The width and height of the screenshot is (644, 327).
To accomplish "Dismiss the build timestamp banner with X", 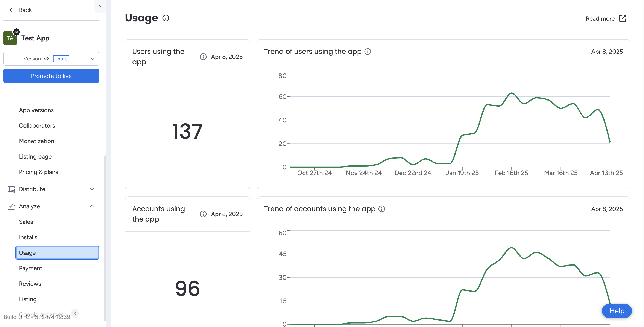I will pos(75,313).
